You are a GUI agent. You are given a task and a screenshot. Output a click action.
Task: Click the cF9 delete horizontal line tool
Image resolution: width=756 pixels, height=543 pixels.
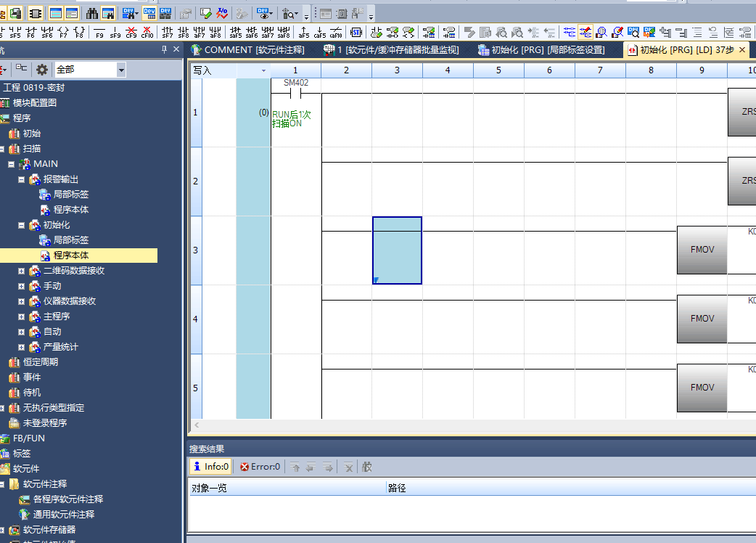pyautogui.click(x=131, y=32)
